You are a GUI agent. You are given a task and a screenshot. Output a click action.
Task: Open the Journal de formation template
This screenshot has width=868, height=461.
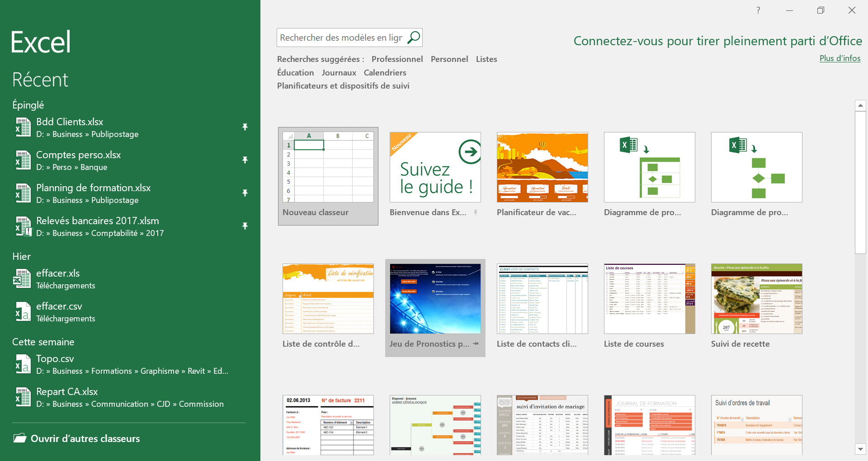[x=649, y=425]
